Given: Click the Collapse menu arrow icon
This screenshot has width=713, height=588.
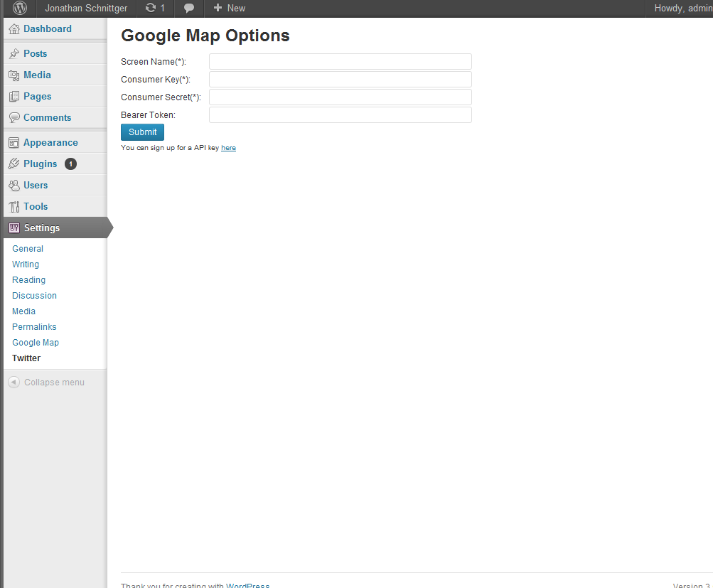Looking at the screenshot, I should (x=14, y=383).
